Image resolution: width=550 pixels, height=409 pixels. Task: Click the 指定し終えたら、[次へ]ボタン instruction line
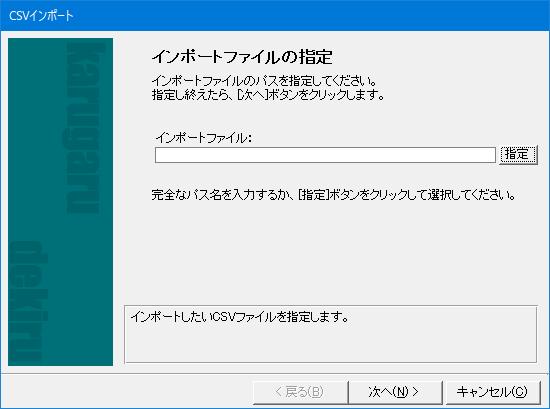(x=268, y=94)
